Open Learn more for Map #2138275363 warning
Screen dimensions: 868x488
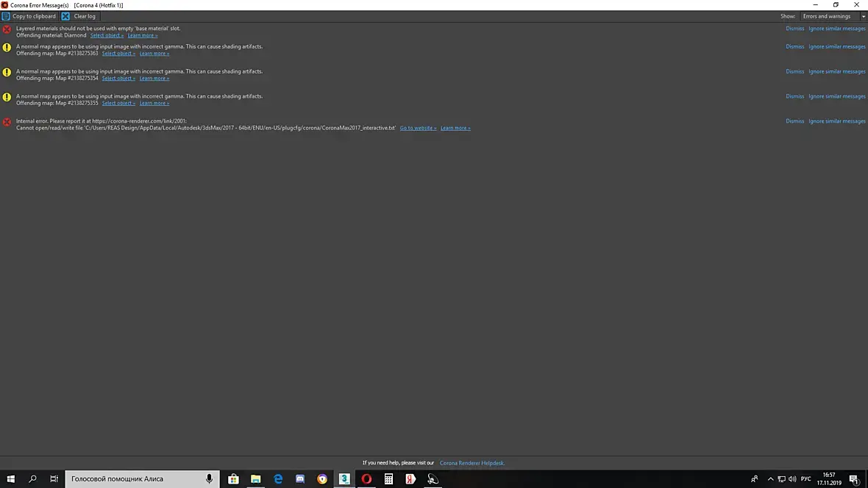pos(154,54)
